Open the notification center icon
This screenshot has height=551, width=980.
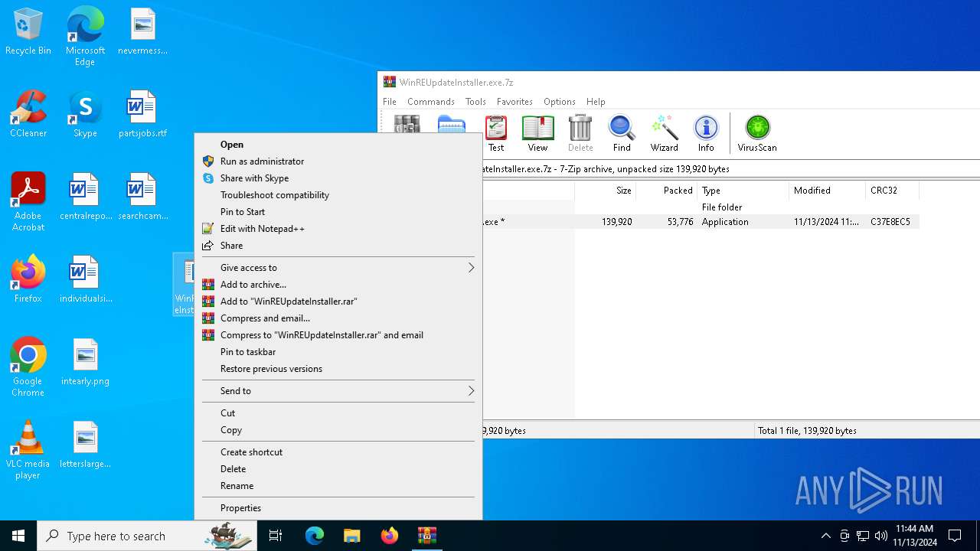[955, 536]
